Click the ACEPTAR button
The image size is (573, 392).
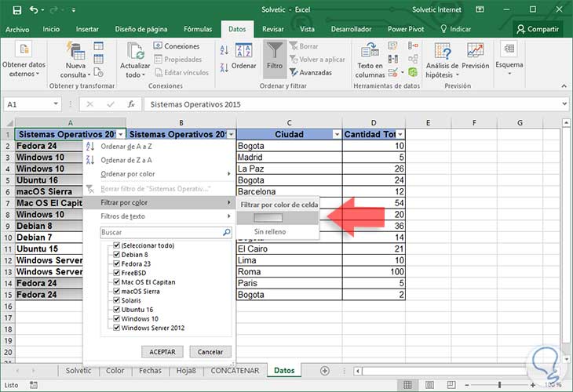click(162, 352)
